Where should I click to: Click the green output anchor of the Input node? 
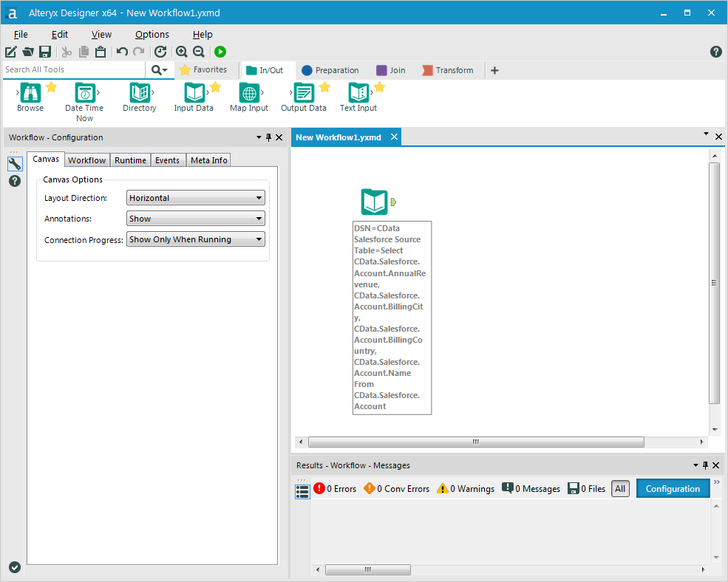393,202
